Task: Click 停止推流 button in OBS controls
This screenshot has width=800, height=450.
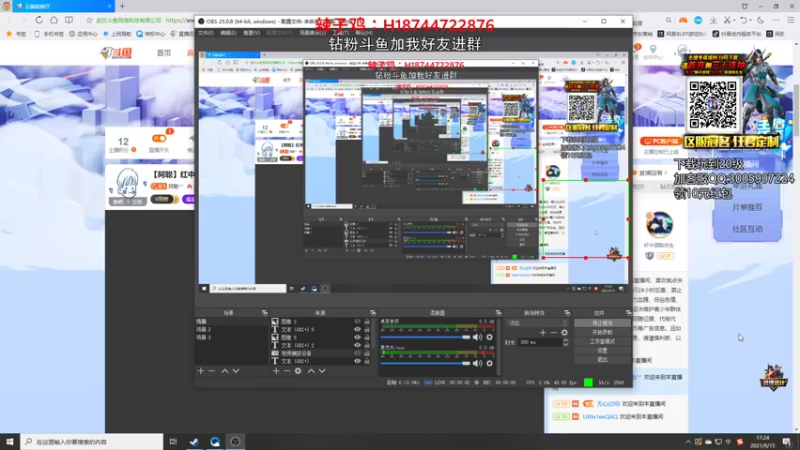Action: (602, 323)
